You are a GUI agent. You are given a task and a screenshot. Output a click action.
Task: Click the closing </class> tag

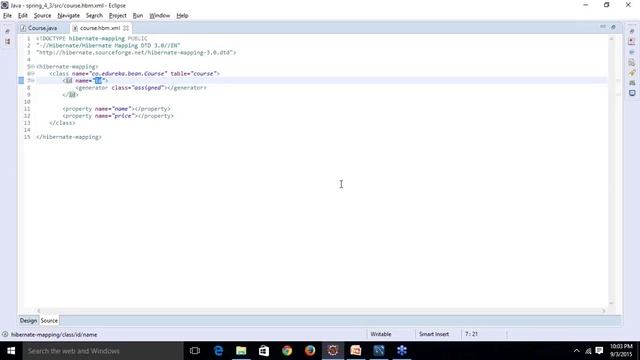click(x=62, y=123)
